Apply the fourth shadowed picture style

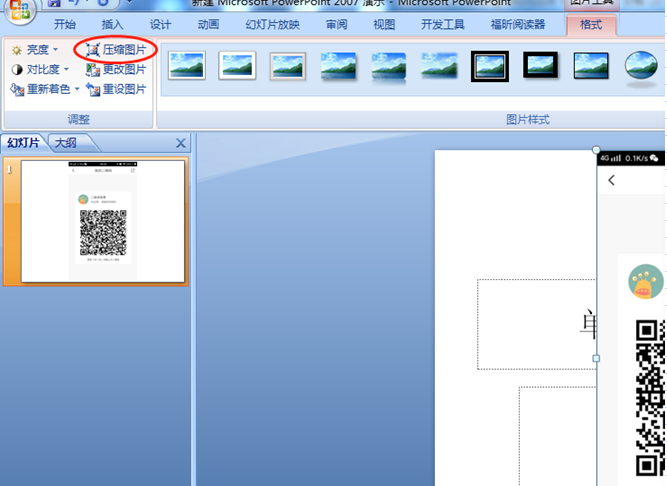coord(338,66)
